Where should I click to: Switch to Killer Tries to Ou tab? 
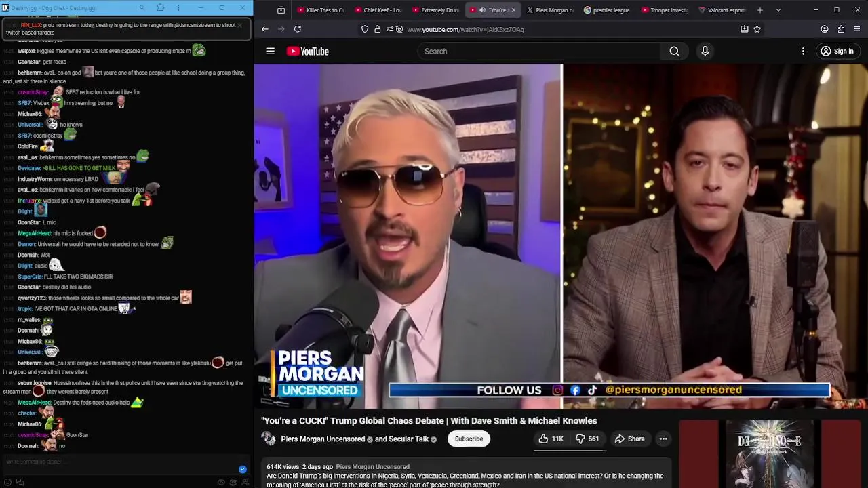[x=320, y=10]
